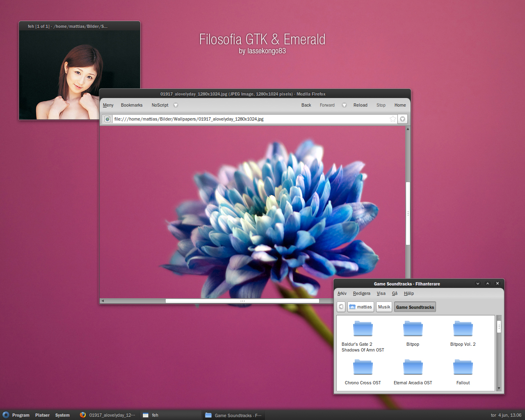Go to Home in Firefox
The width and height of the screenshot is (525, 420).
point(400,105)
